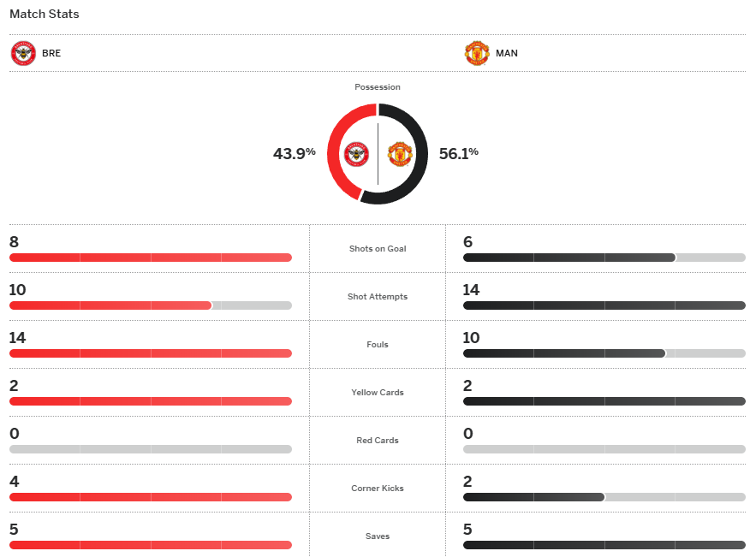Click Brentford's red Shots on Goal bar

pyautogui.click(x=151, y=258)
